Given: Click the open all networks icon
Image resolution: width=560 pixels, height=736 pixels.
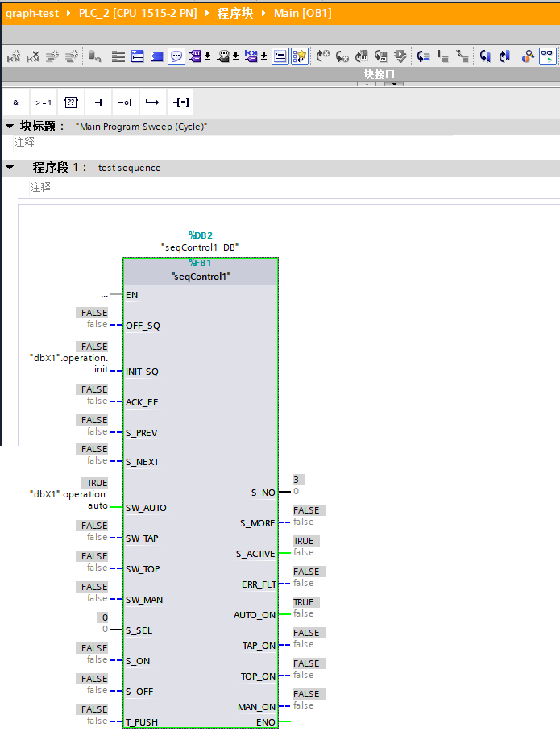Looking at the screenshot, I should point(118,56).
